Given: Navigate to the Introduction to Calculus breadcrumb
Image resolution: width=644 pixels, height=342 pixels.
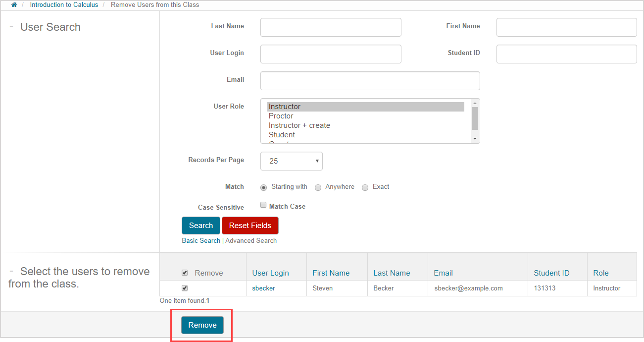Looking at the screenshot, I should coord(64,4).
